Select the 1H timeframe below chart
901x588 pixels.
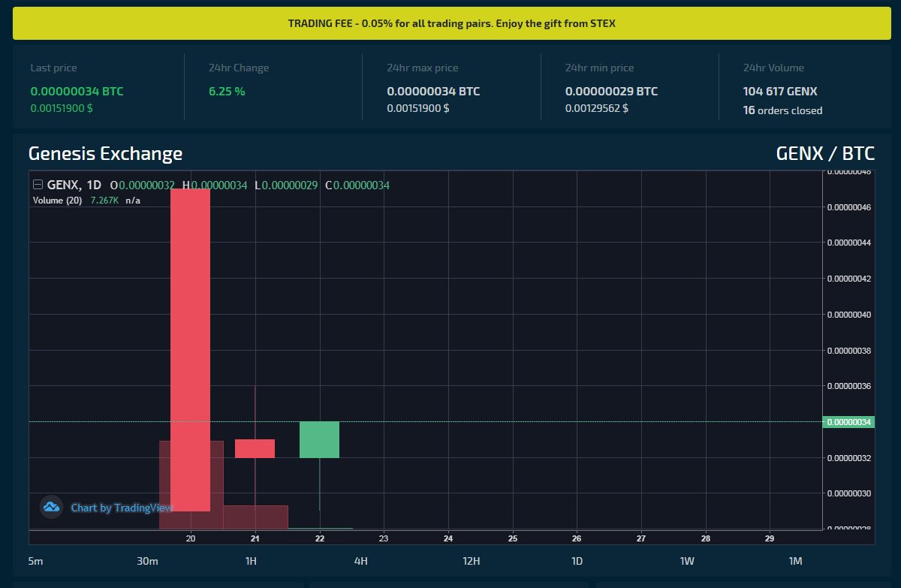pos(251,561)
